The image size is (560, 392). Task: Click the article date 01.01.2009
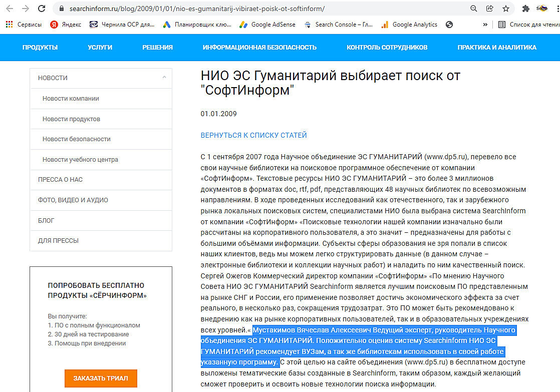(218, 114)
